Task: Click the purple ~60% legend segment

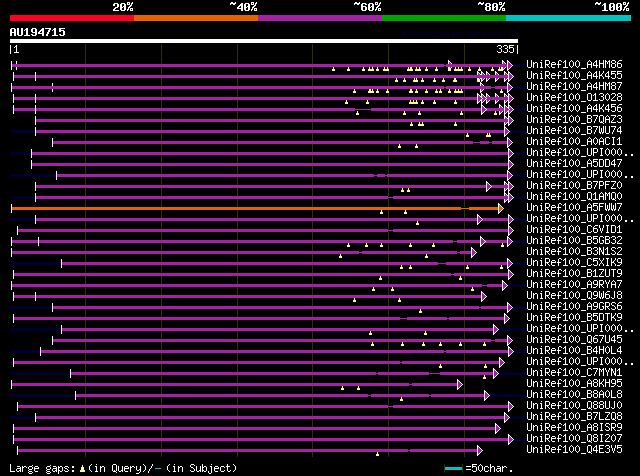Action: pyautogui.click(x=320, y=18)
